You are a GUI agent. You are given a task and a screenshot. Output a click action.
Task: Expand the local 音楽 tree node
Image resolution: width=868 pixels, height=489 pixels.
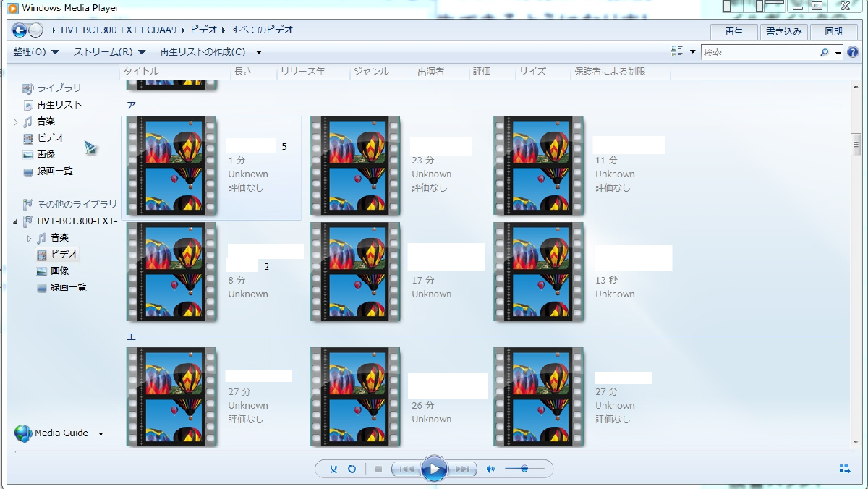[x=16, y=122]
